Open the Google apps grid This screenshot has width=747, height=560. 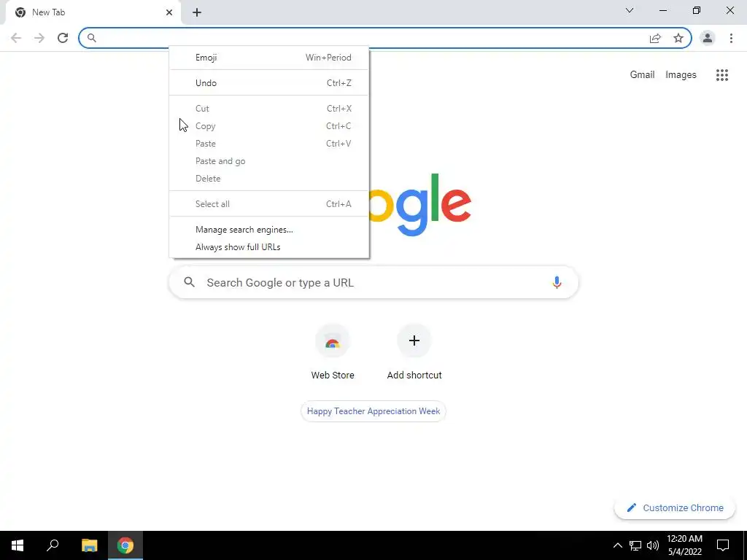(722, 75)
